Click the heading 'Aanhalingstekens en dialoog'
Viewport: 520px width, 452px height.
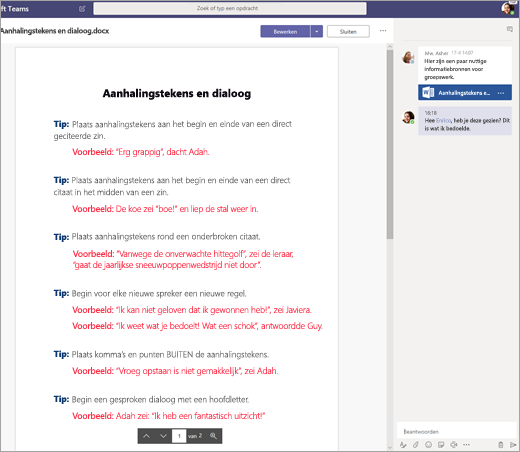coord(177,93)
